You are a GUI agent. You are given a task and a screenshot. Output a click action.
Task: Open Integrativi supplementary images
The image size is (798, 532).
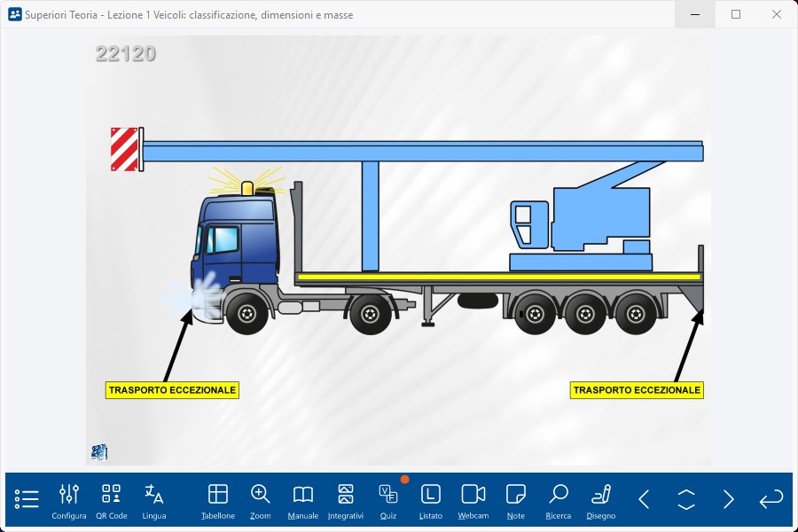[346, 500]
